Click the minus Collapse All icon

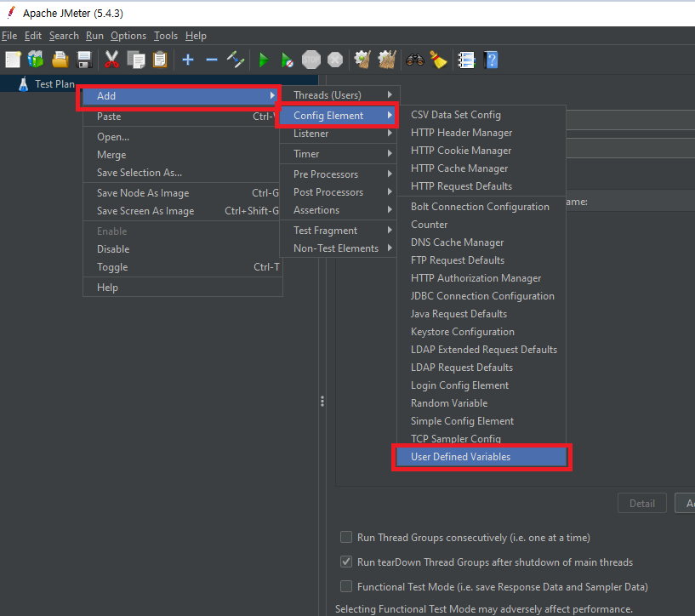[212, 60]
